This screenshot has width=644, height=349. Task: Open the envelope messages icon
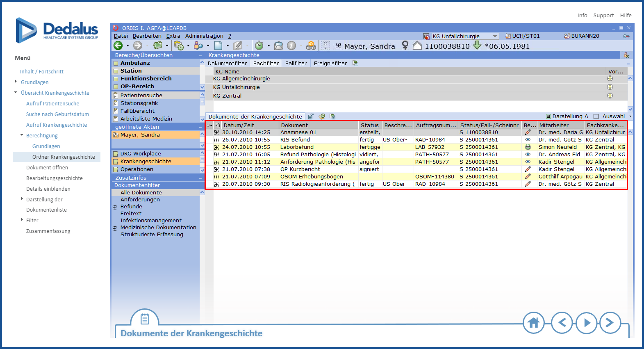(279, 46)
